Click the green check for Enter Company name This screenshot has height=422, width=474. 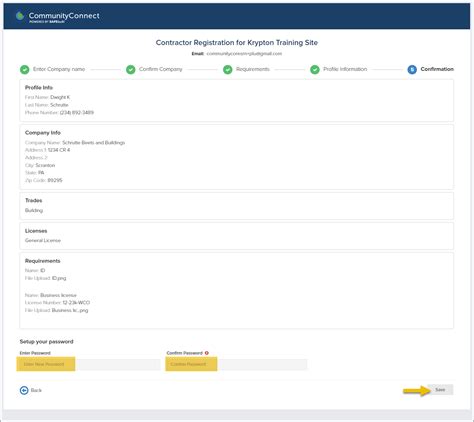point(25,69)
